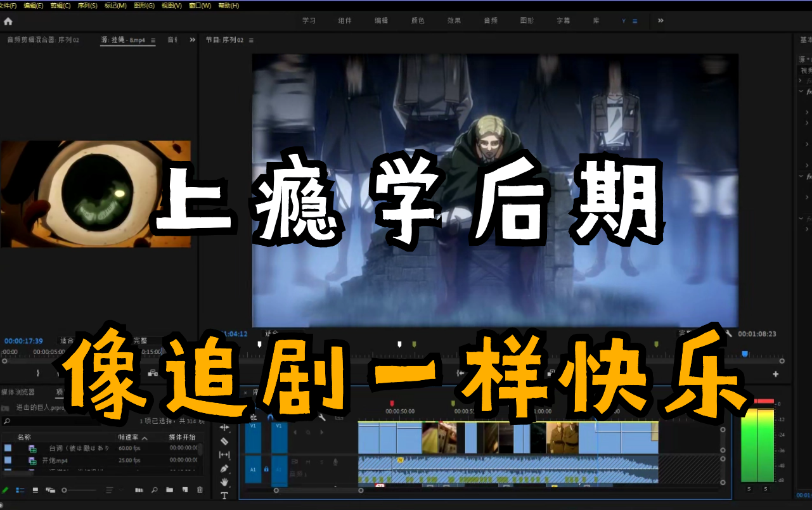Open timeline display settings wrench
The height and width of the screenshot is (510, 812).
pyautogui.click(x=322, y=417)
